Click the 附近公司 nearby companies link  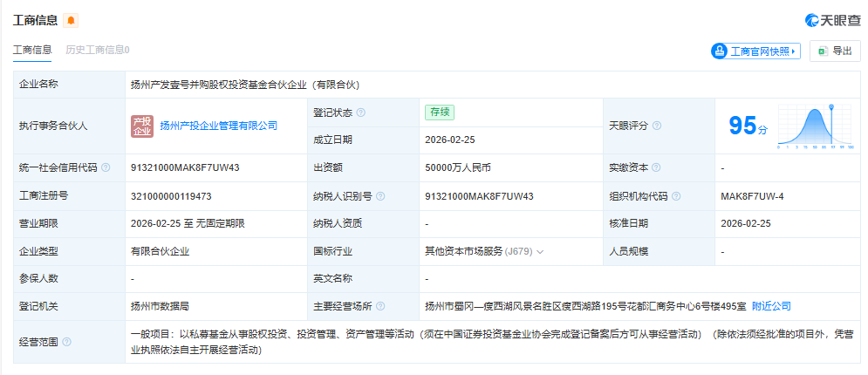pyautogui.click(x=771, y=306)
